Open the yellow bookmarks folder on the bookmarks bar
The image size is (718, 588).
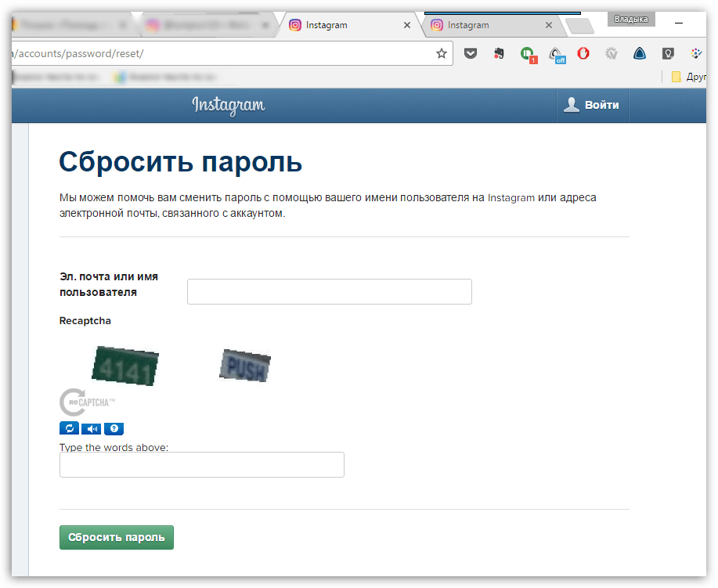[676, 77]
